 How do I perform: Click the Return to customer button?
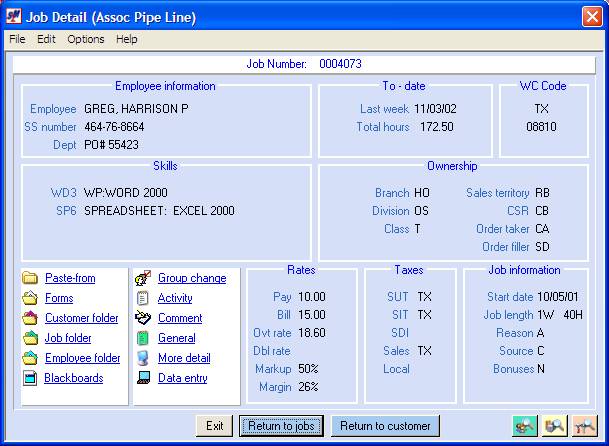click(x=385, y=426)
